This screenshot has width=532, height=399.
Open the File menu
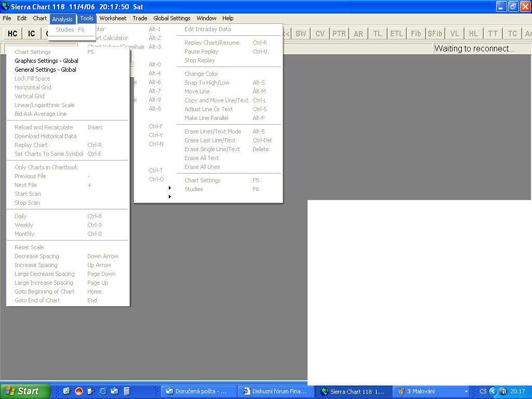click(x=7, y=18)
